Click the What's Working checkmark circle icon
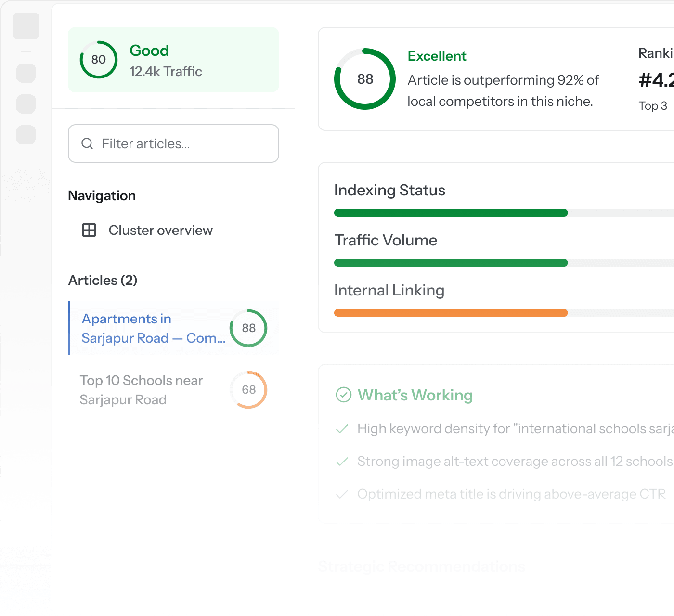Image resolution: width=674 pixels, height=616 pixels. coord(343,395)
